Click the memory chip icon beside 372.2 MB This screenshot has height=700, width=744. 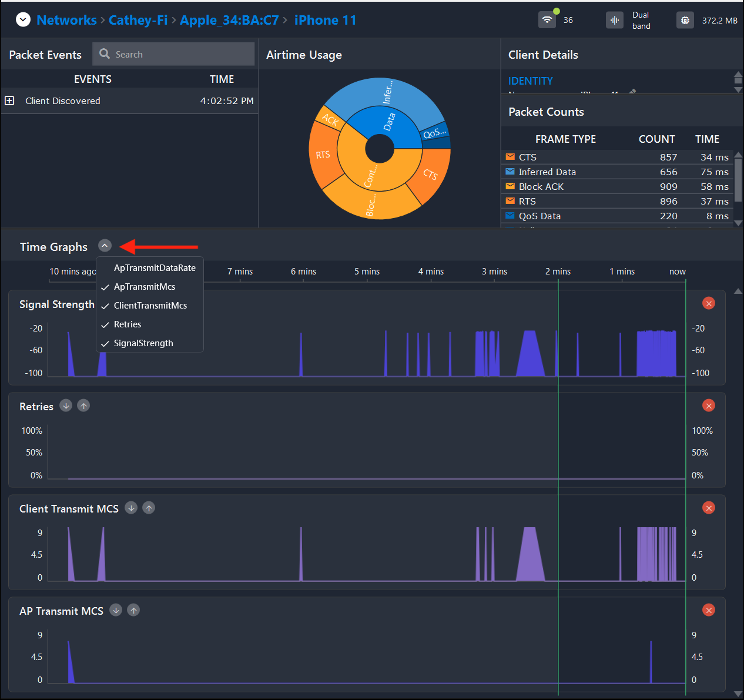pyautogui.click(x=685, y=20)
